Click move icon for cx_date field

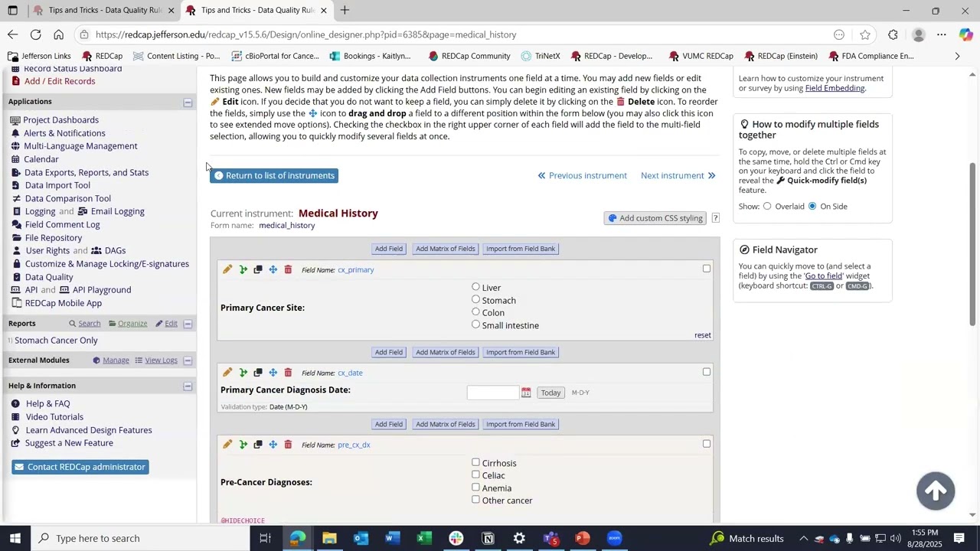(273, 373)
